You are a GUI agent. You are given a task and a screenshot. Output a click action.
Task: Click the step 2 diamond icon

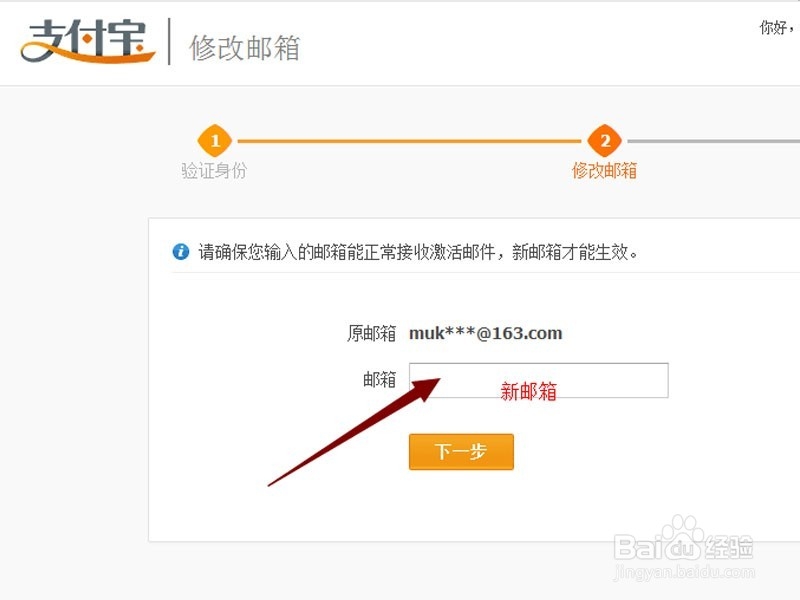click(605, 140)
